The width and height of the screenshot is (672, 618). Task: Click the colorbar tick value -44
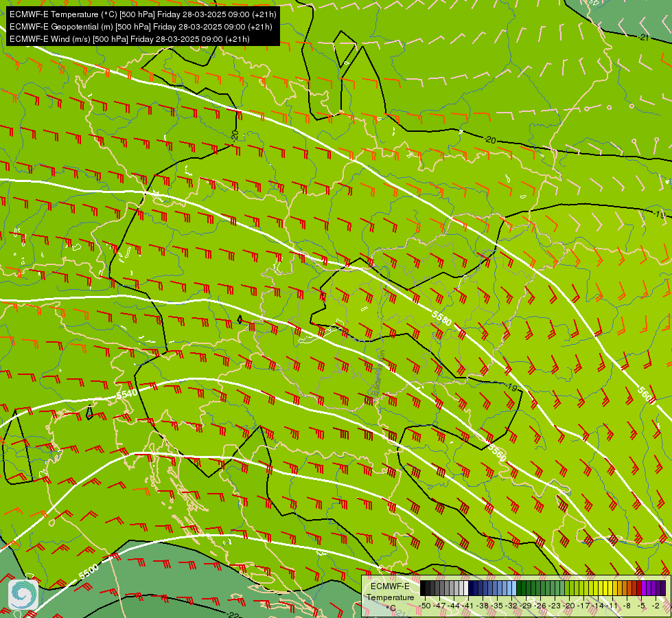click(454, 606)
